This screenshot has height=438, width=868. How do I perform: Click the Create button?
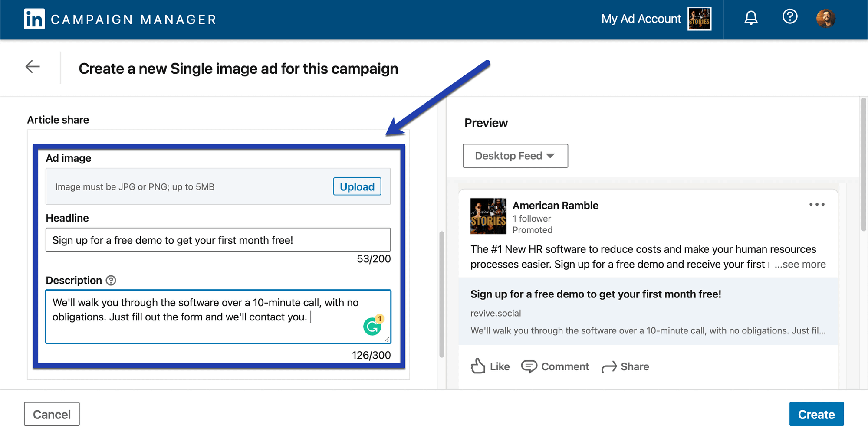pyautogui.click(x=816, y=414)
